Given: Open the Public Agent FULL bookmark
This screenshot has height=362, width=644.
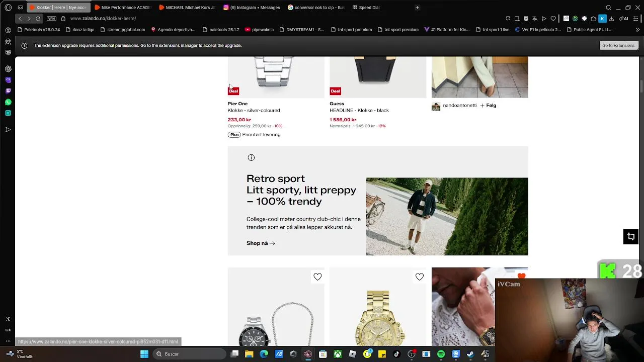Looking at the screenshot, I should pos(589,30).
